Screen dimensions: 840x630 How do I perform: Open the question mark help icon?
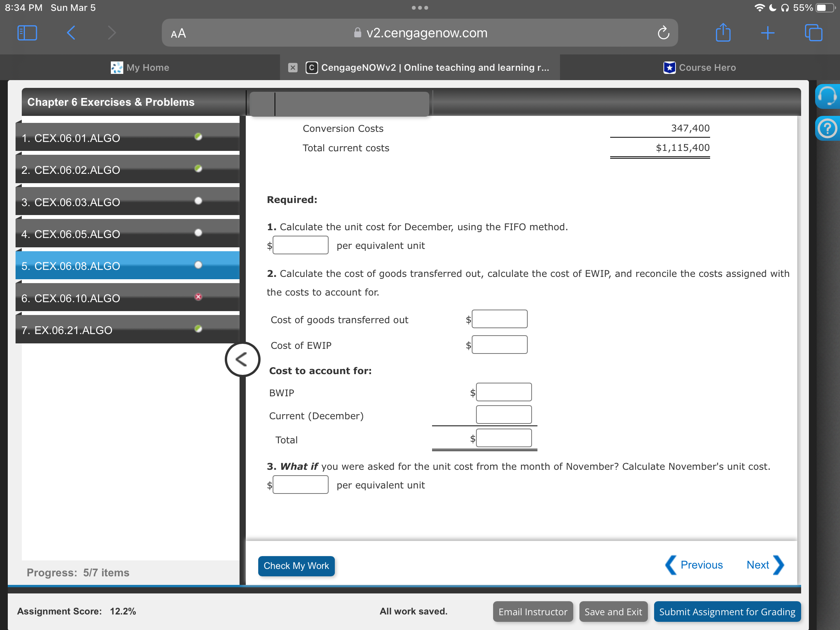pos(827,128)
